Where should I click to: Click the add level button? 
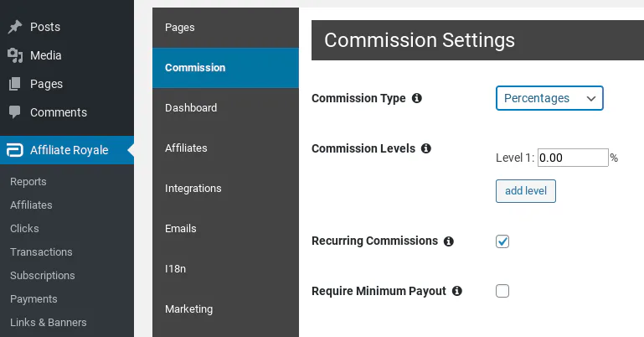(526, 191)
